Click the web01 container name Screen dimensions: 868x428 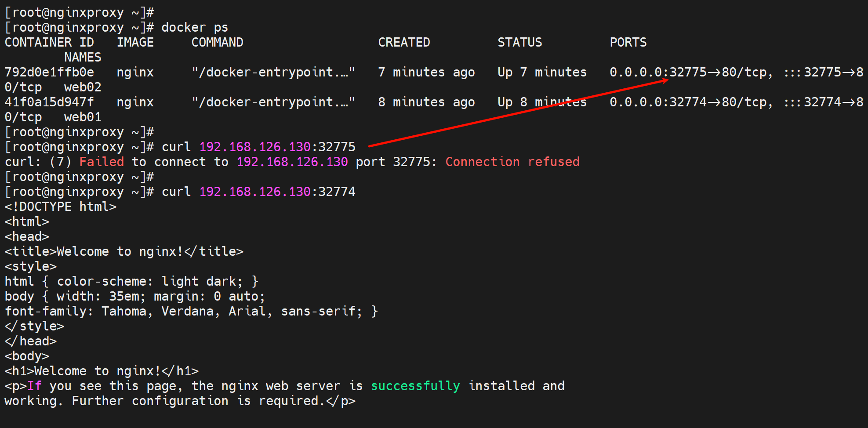(83, 117)
